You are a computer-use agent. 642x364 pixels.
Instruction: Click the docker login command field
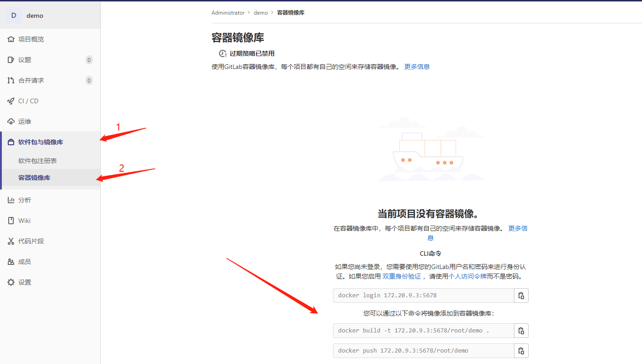pyautogui.click(x=423, y=295)
